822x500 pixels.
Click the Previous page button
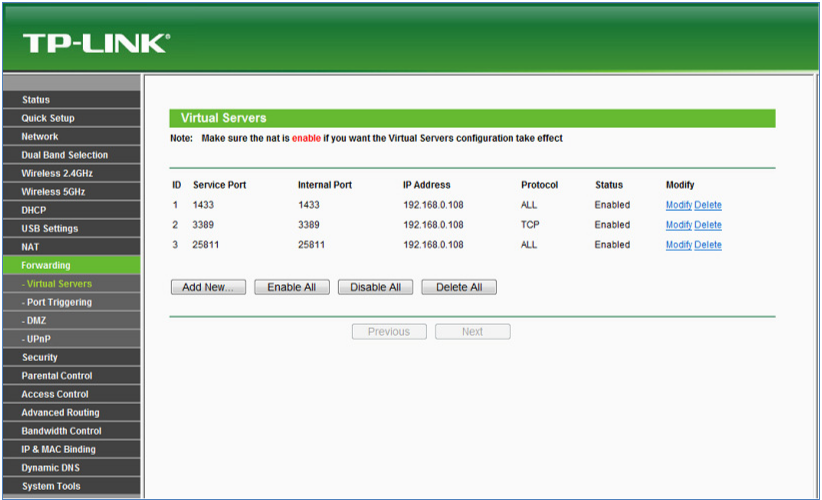pos(389,332)
